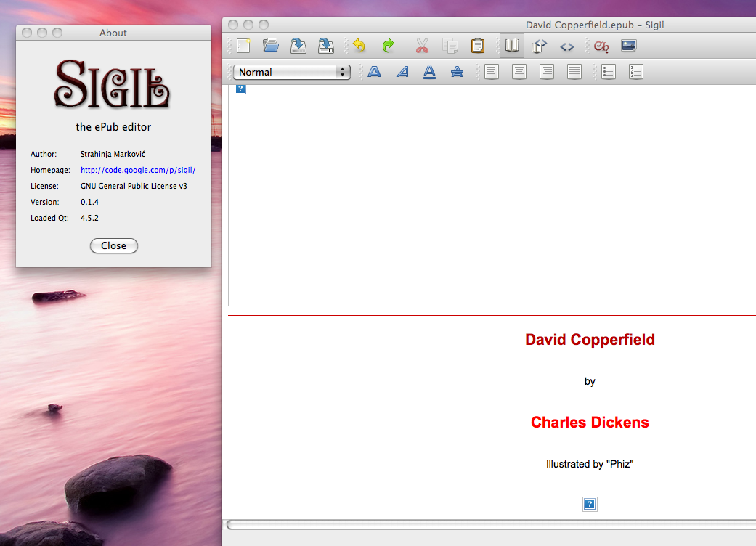
Task: Toggle underline formatting
Action: coord(430,73)
